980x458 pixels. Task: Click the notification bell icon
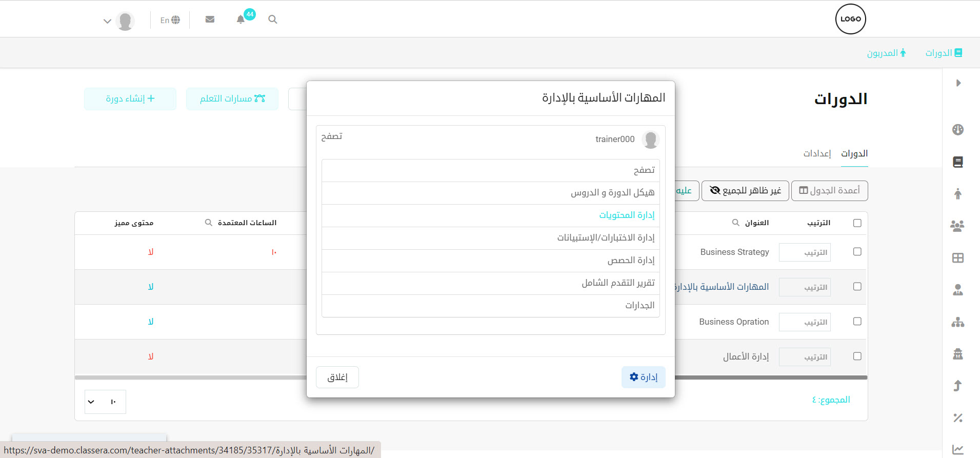(x=241, y=19)
